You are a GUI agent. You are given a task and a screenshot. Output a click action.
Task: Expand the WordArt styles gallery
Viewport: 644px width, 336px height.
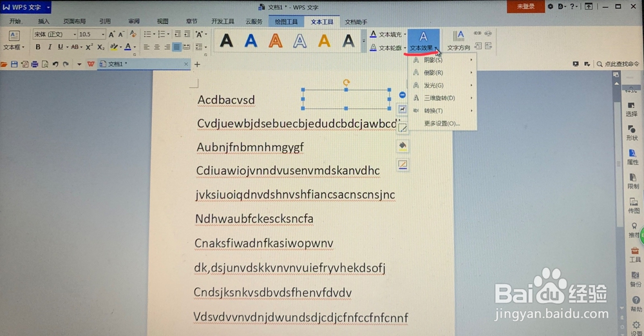click(363, 41)
